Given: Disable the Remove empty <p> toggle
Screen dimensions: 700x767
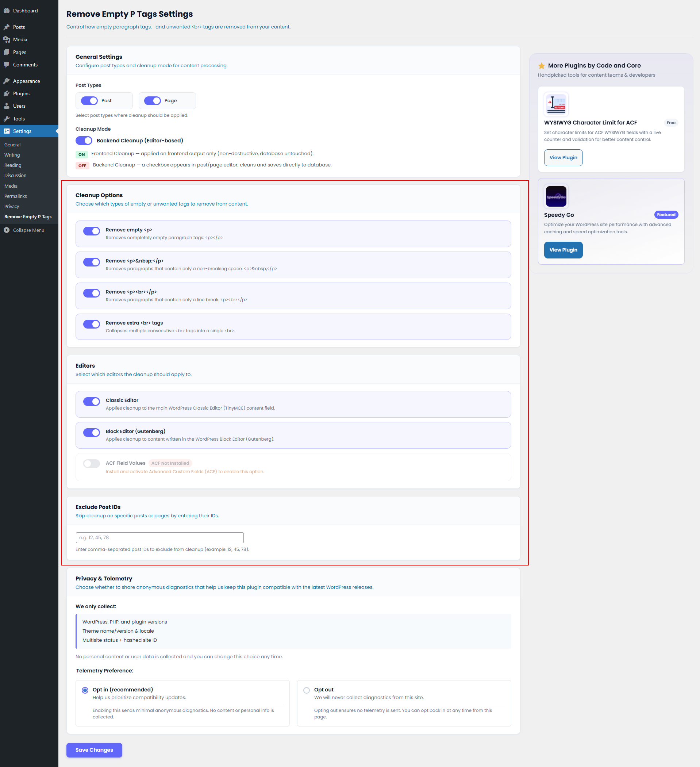Looking at the screenshot, I should pyautogui.click(x=92, y=231).
